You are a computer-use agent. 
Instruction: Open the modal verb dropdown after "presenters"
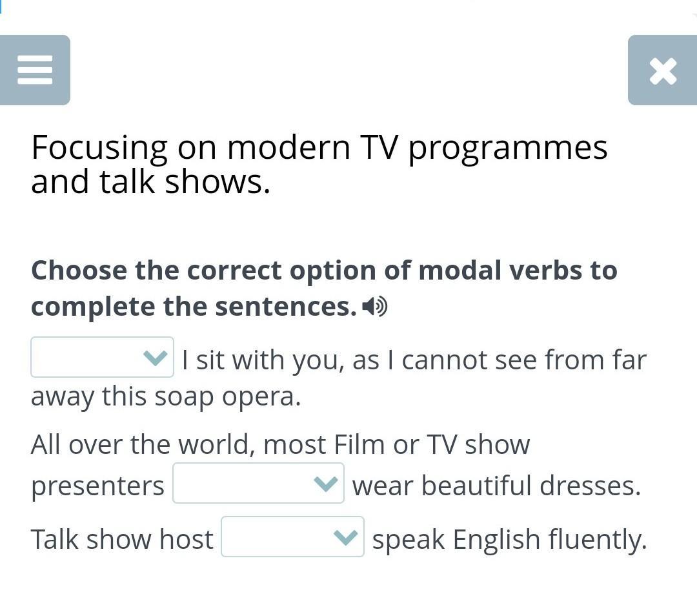[x=258, y=484]
